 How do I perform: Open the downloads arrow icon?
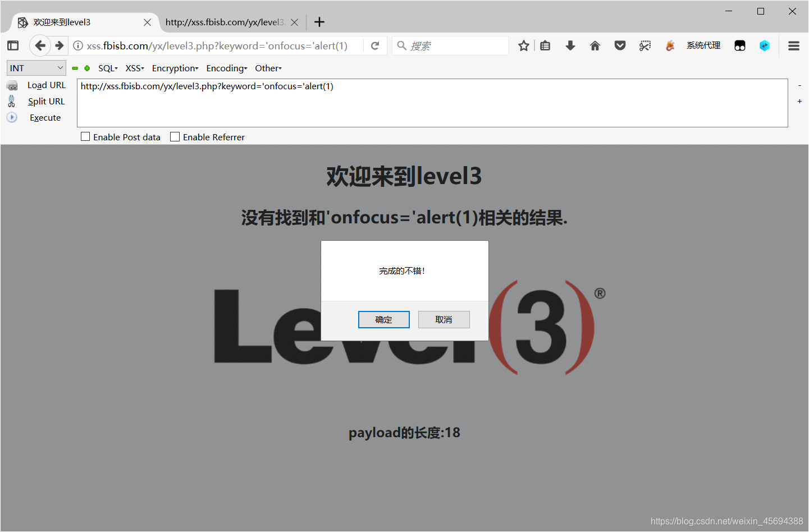[570, 45]
